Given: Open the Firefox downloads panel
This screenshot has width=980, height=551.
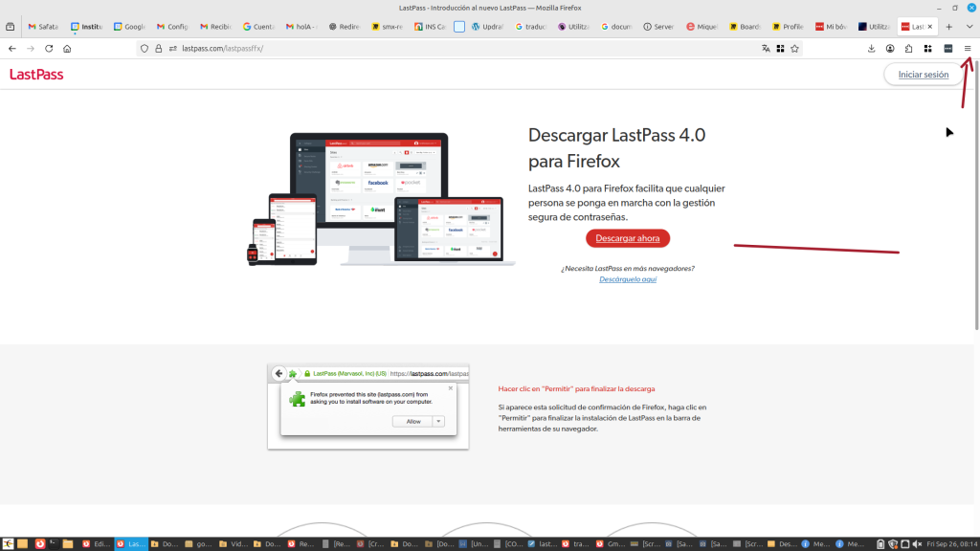Looking at the screenshot, I should point(872,48).
